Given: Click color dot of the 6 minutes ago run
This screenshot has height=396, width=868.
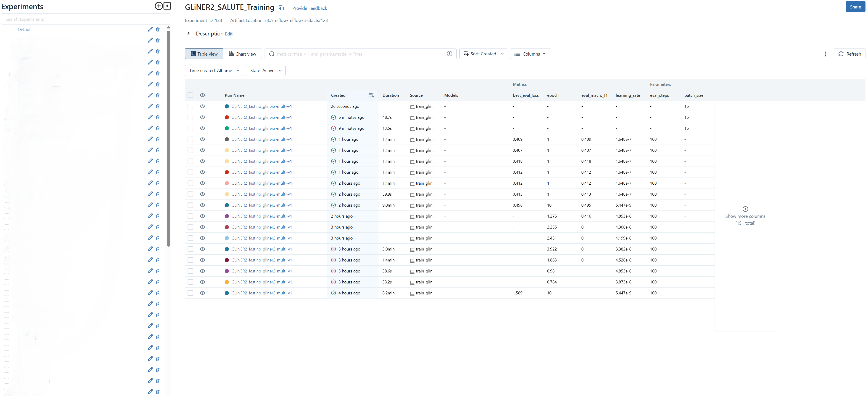Looking at the screenshot, I should 227,117.
